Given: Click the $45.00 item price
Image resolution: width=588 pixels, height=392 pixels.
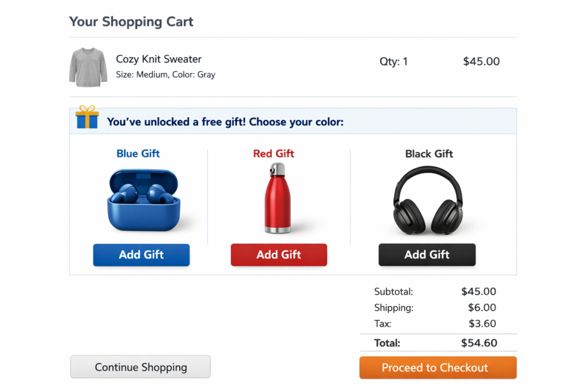Looking at the screenshot, I should point(481,61).
